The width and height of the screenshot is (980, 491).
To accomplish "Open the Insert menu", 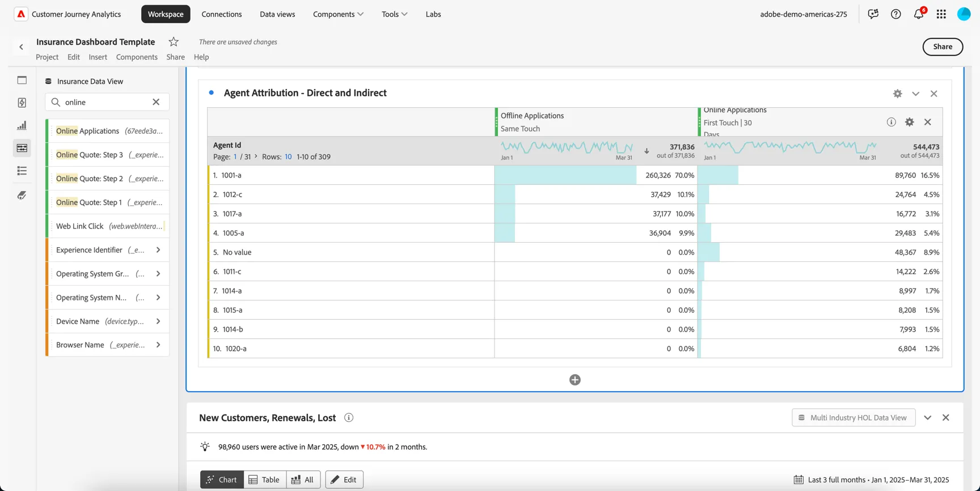I will pos(98,57).
